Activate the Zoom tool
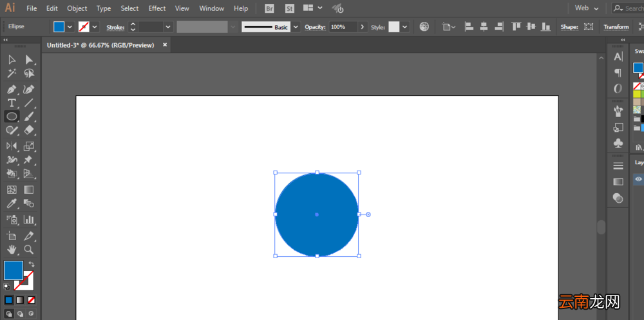Viewport: 644px width, 320px height. (28, 249)
